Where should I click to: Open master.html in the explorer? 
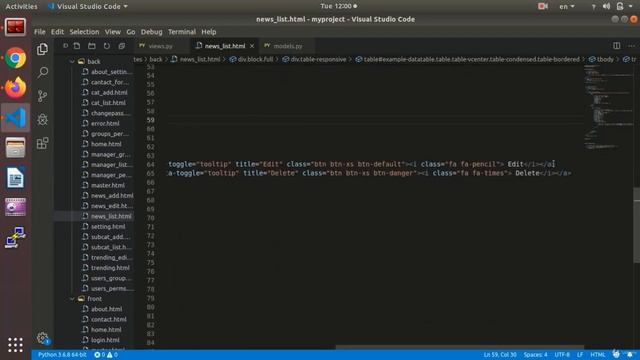point(107,185)
